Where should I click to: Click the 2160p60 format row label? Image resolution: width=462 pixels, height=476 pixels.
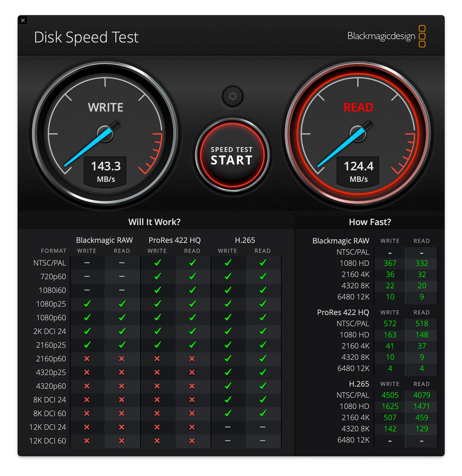[x=51, y=359]
